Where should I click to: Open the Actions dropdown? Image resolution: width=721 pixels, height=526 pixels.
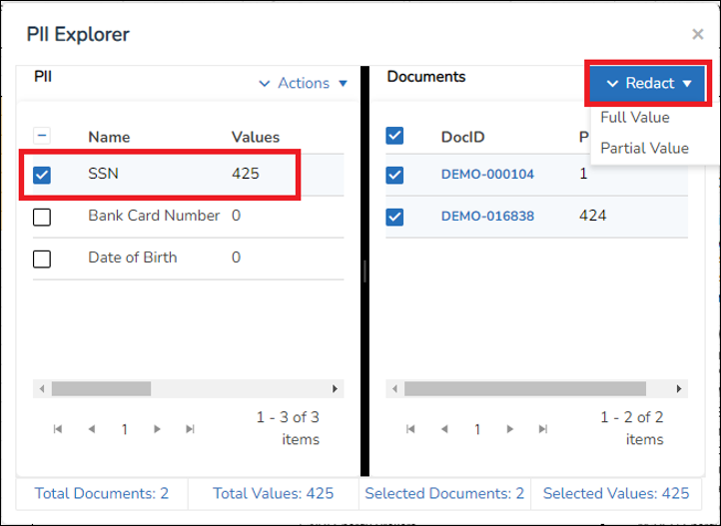coord(303,83)
